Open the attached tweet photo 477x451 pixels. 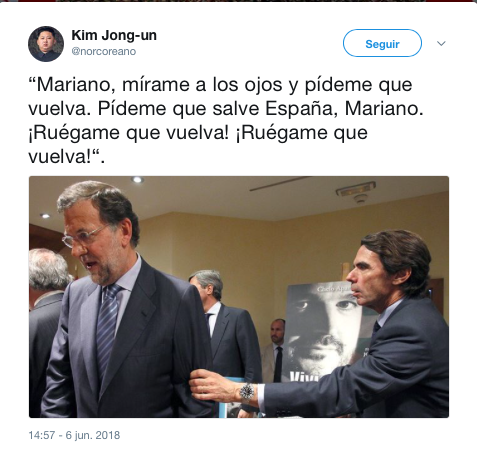click(239, 297)
